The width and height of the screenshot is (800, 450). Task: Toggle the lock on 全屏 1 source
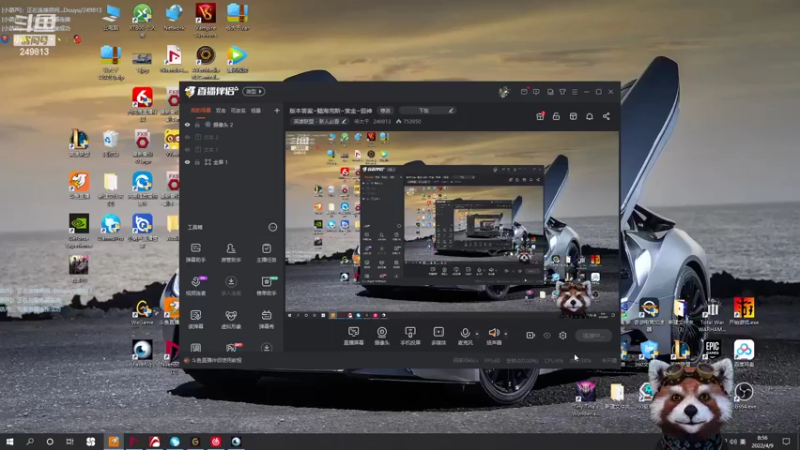(197, 162)
